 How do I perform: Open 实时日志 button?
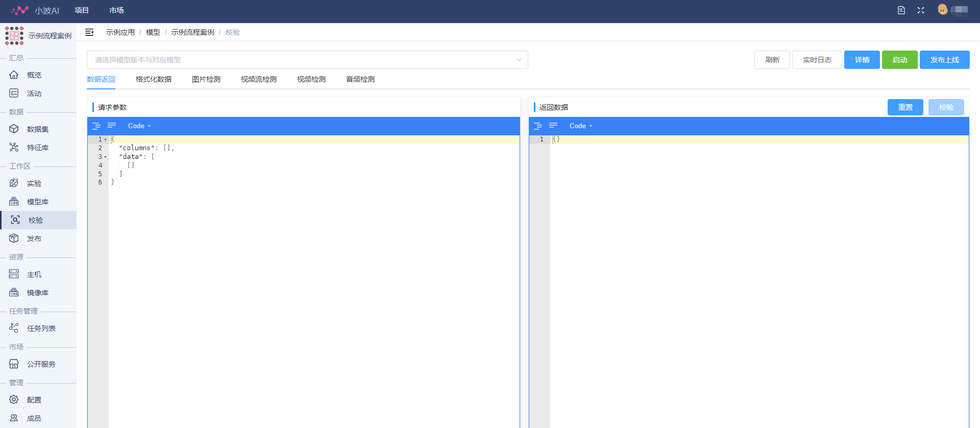[817, 60]
